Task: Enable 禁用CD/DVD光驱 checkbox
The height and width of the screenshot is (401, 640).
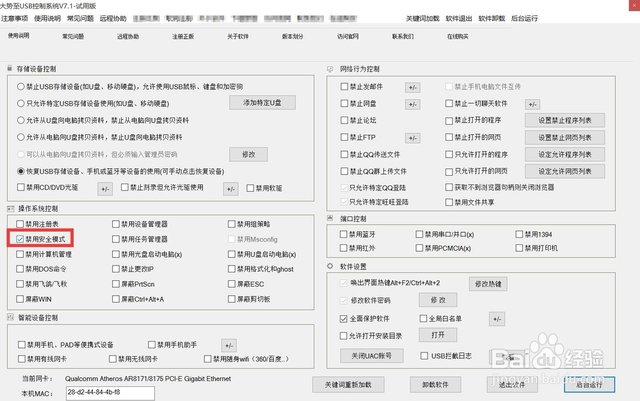Action: tap(21, 187)
